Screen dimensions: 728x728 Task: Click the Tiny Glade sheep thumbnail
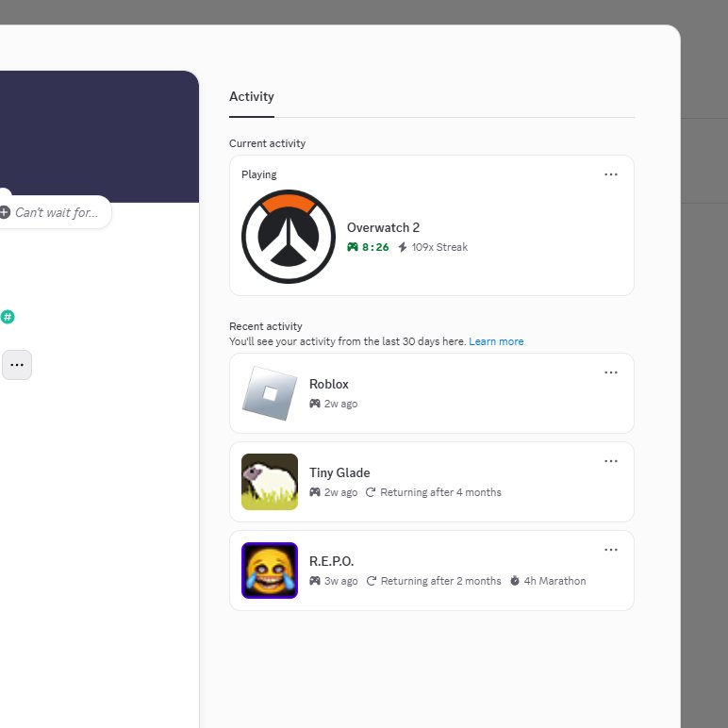click(270, 482)
